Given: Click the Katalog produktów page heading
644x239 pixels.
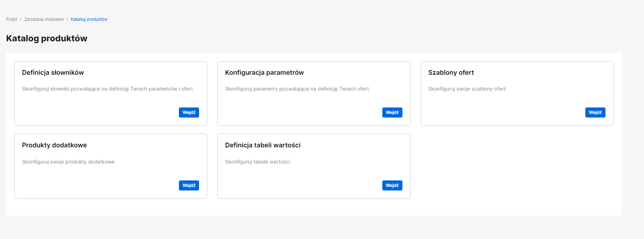Looking at the screenshot, I should (47, 38).
